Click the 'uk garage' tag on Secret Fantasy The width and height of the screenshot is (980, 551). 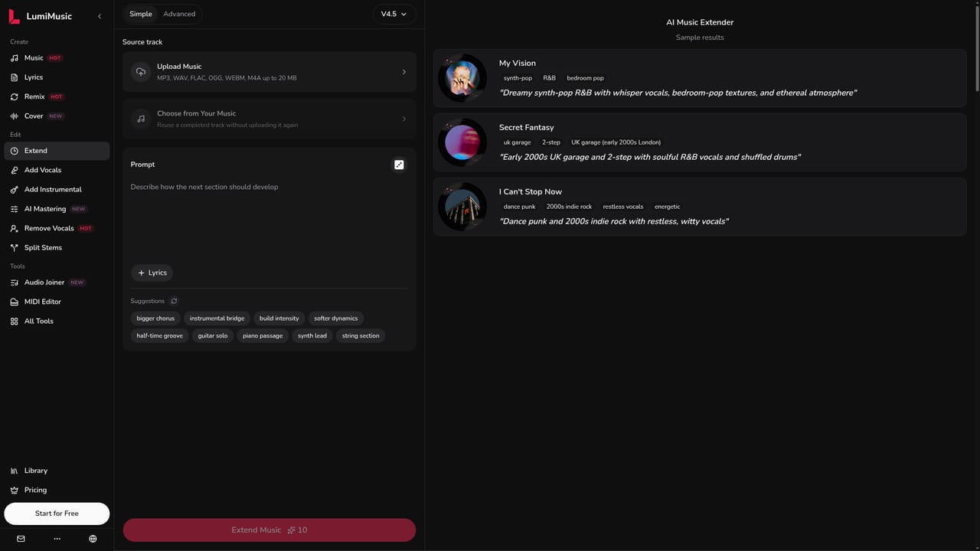[518, 142]
